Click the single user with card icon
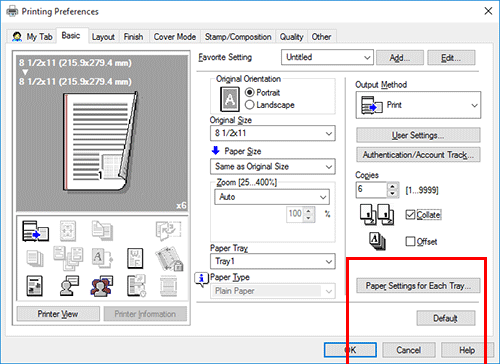Image resolution: width=500 pixels, height=364 pixels. point(69,286)
